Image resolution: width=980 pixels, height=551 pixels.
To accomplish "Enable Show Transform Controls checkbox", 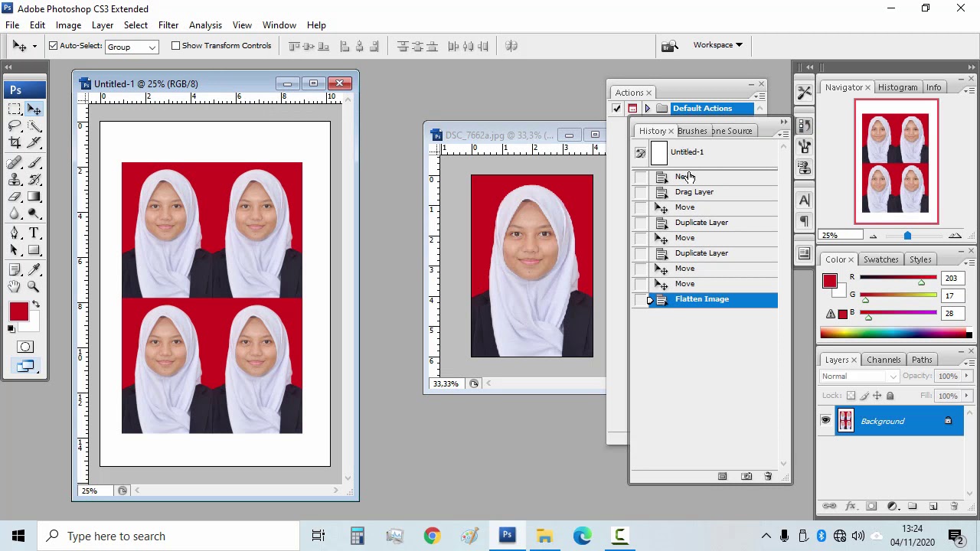I will [x=176, y=45].
